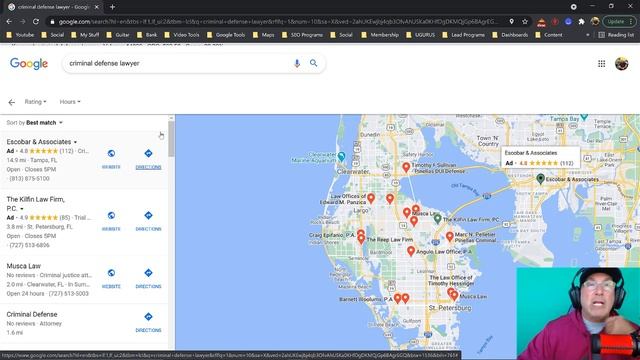The height and width of the screenshot is (360, 640).
Task: Bookmark this page with star icon
Action: click(x=525, y=22)
